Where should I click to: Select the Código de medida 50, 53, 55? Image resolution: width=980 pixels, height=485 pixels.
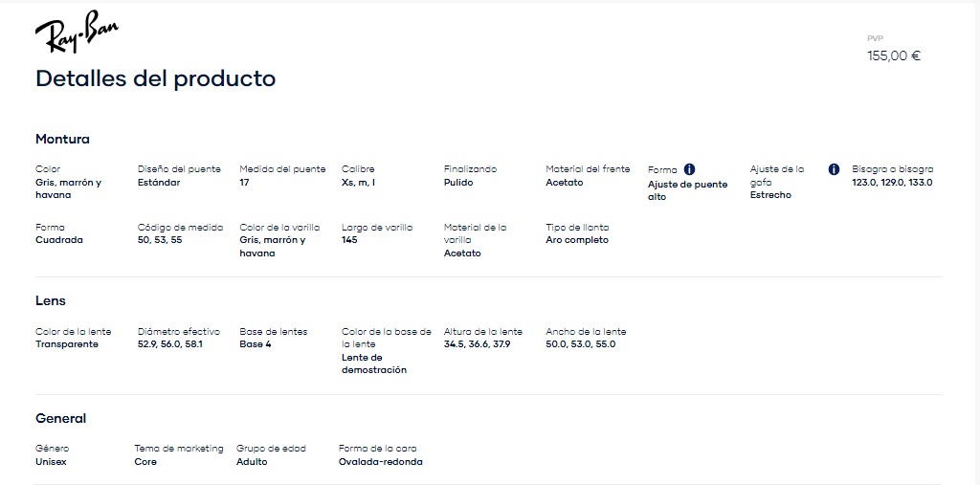[x=160, y=240]
